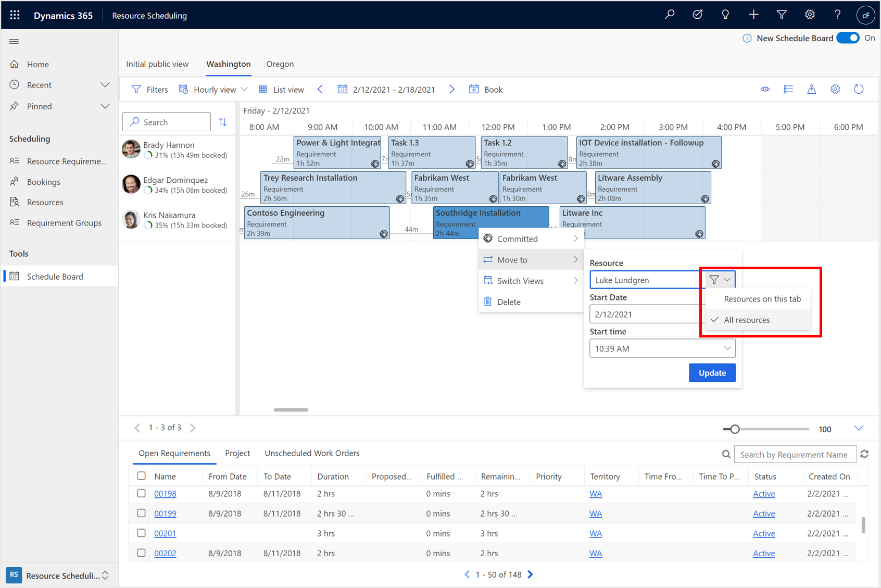Click the Search by Requirement Name field
Image resolution: width=881 pixels, height=588 pixels.
(x=795, y=454)
